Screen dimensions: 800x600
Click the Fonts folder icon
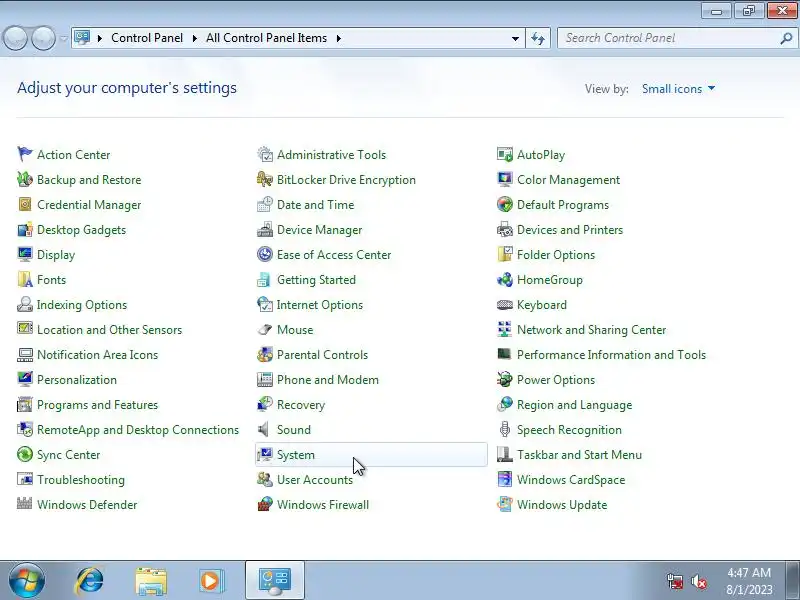(x=24, y=279)
